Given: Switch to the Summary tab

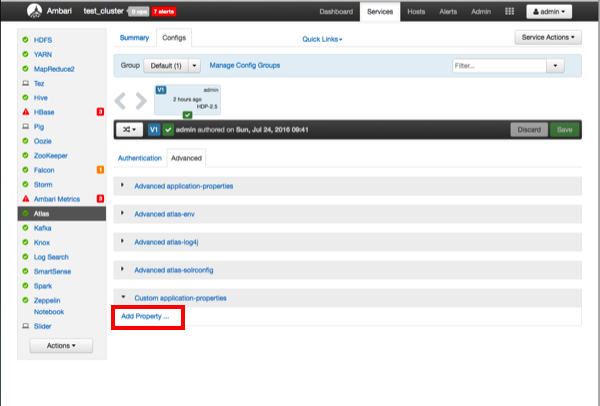Looking at the screenshot, I should (x=133, y=37).
